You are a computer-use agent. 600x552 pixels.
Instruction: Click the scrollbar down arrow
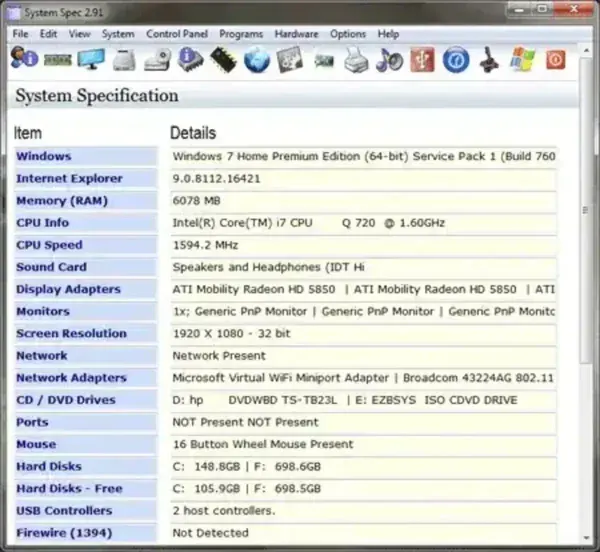[x=586, y=538]
